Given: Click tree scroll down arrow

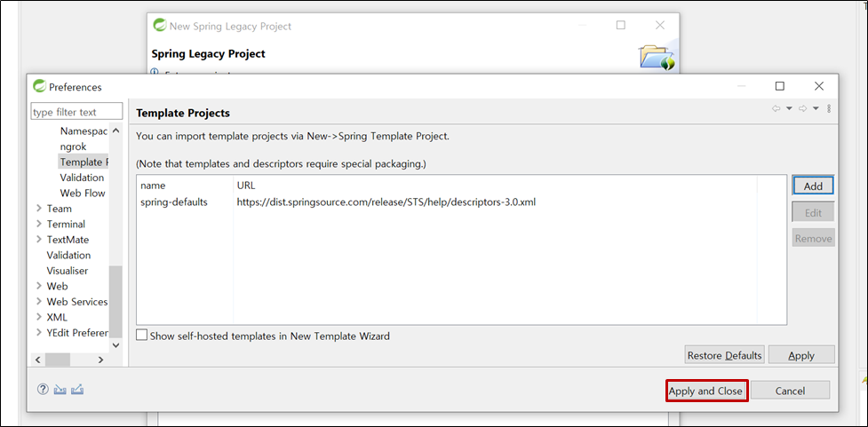Looking at the screenshot, I should (x=115, y=344).
